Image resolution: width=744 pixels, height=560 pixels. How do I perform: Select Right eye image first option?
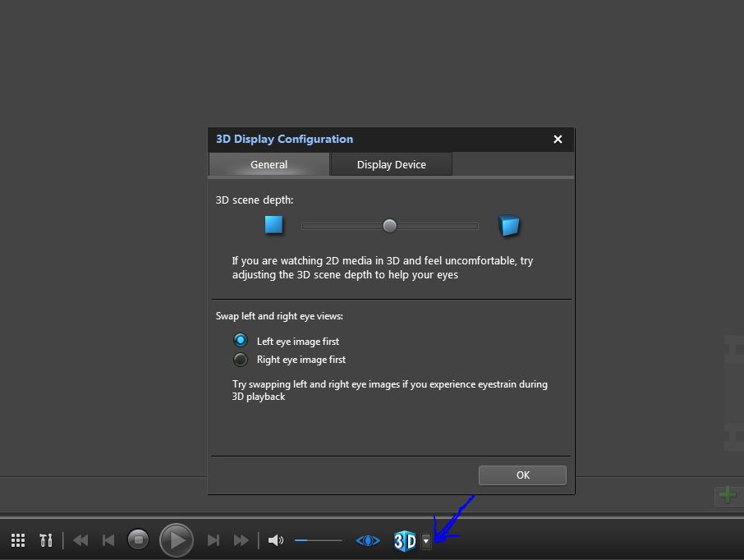[241, 360]
